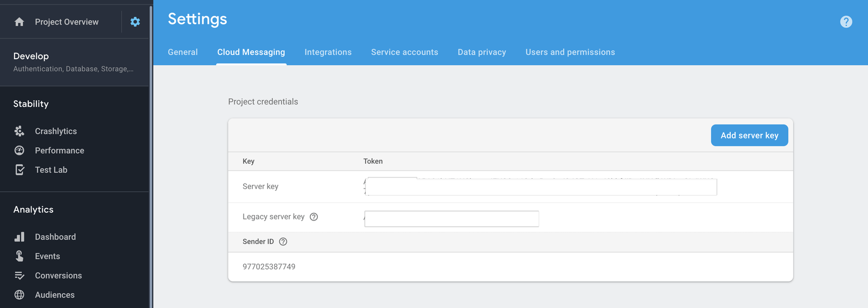This screenshot has width=868, height=308.
Task: Open the Integrations tab
Action: tap(328, 52)
